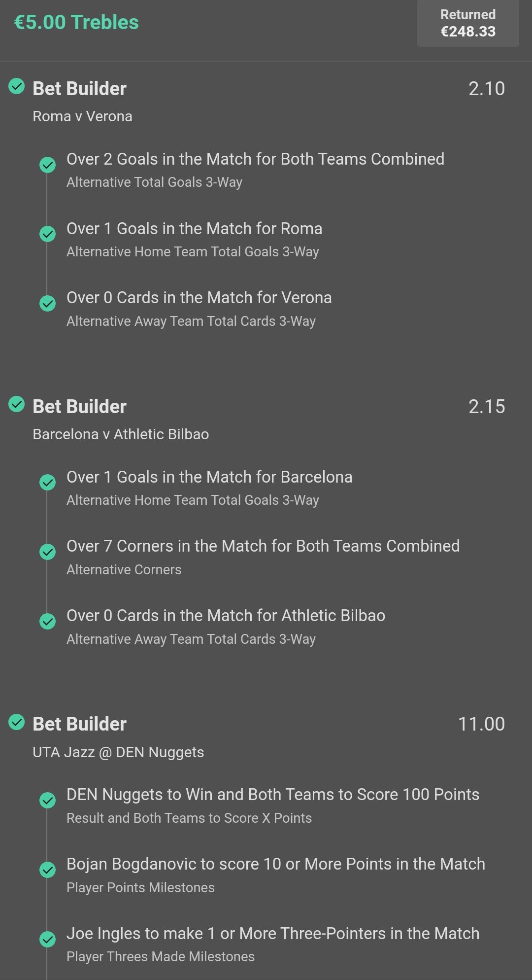Click the green tick beside Jazz Nuggets Bet Builder

pyautogui.click(x=17, y=722)
